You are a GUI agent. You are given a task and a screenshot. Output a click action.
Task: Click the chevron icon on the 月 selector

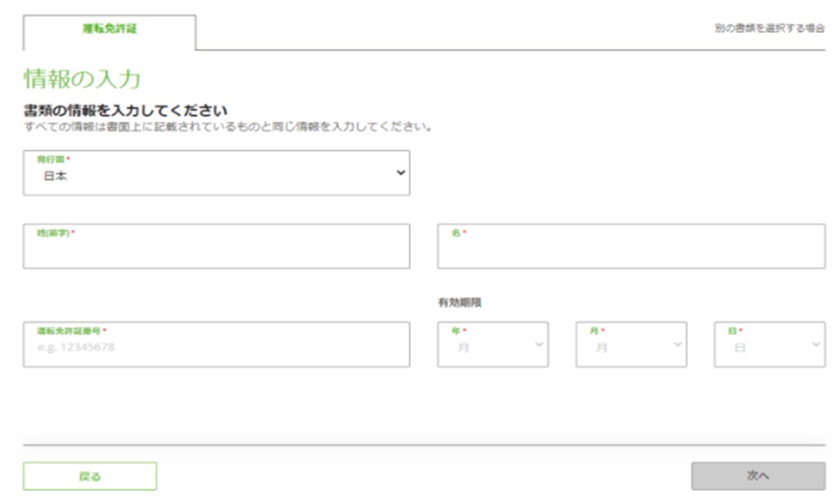click(676, 344)
